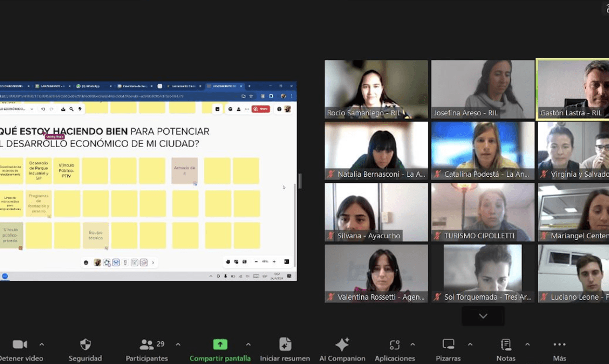Start the Iniciar resumen feature
Screen dimensions: 609x364
pyautogui.click(x=285, y=344)
